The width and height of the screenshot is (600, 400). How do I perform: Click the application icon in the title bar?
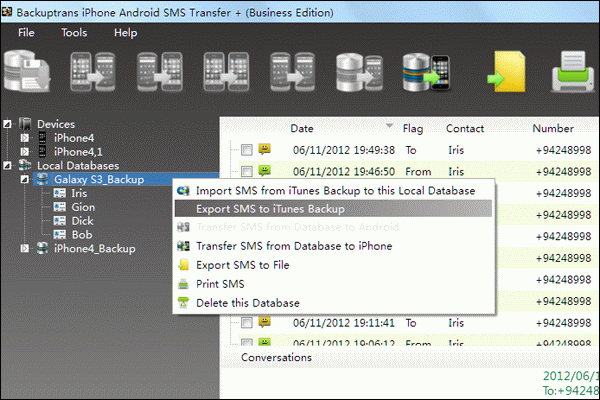[7, 12]
